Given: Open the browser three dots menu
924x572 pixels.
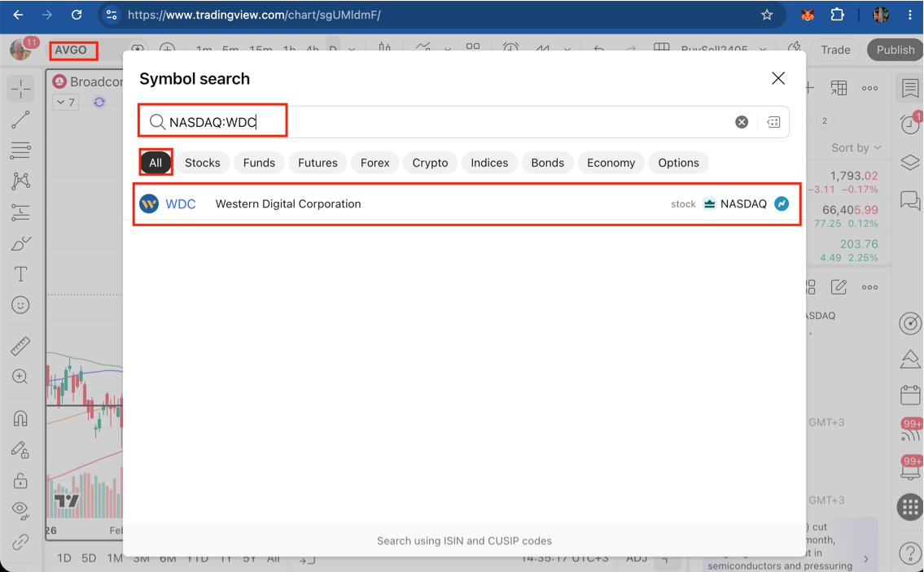Looking at the screenshot, I should click(910, 15).
